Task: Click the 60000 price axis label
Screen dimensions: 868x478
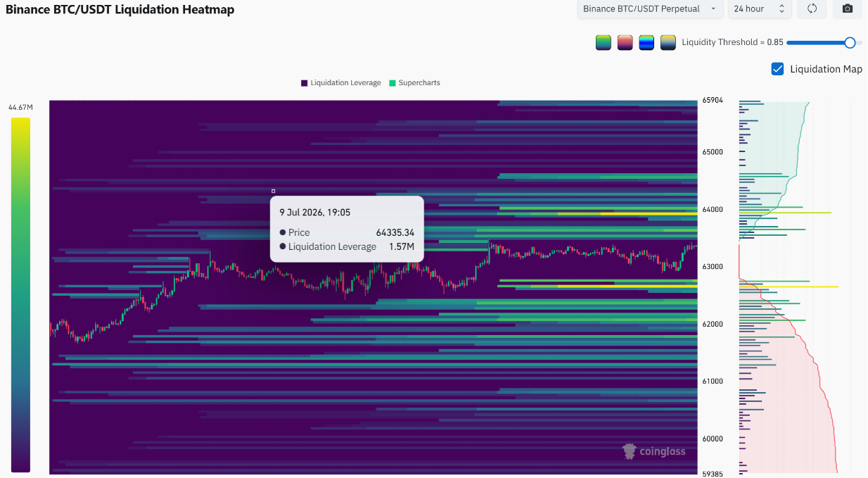Action: coord(713,439)
